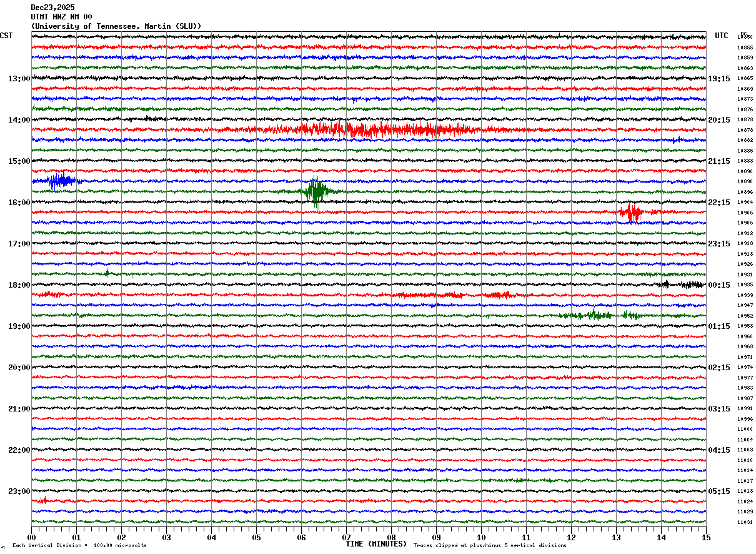Click the 23:15 UTC time label

[719, 244]
